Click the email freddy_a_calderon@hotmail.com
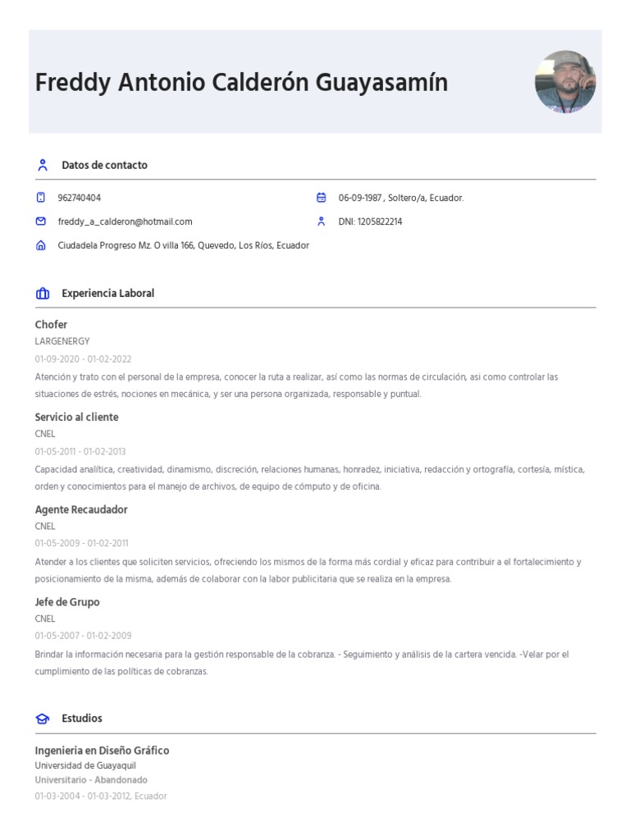Viewport: 630px width, 840px height. pyautogui.click(x=125, y=221)
